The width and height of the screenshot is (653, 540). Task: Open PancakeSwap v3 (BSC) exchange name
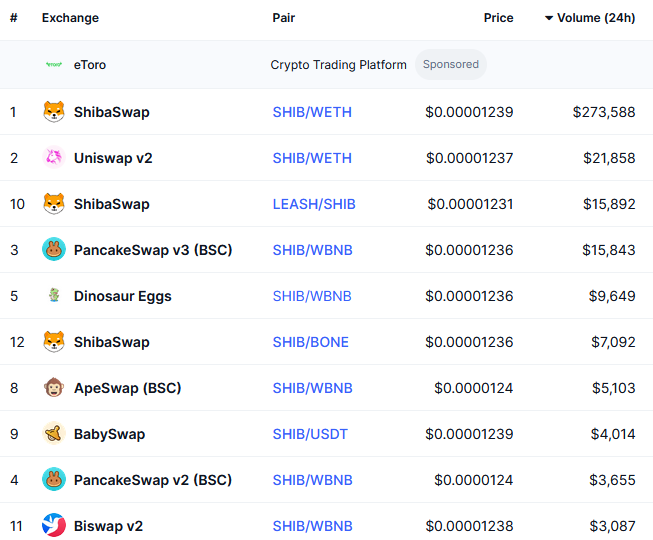tap(153, 250)
